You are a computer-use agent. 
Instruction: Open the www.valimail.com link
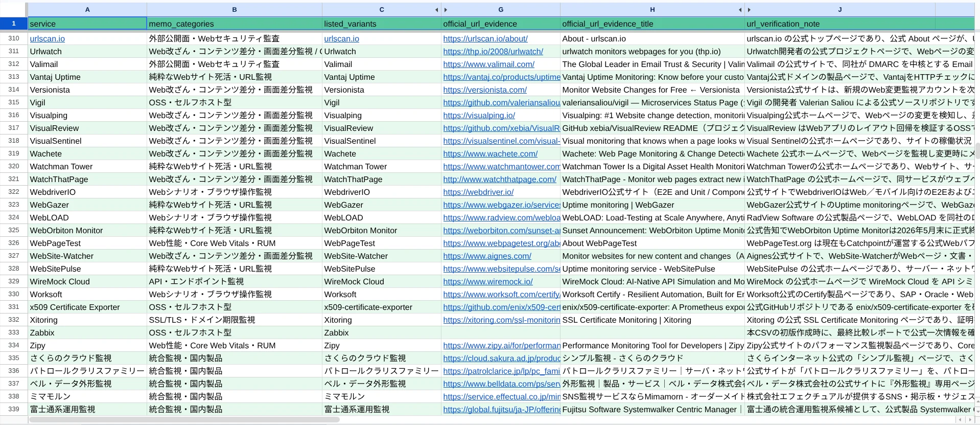(x=489, y=64)
